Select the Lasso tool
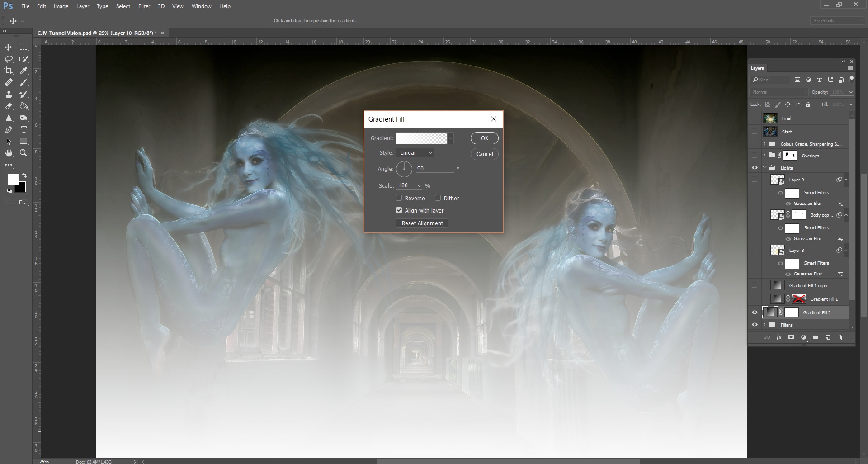Image resolution: width=868 pixels, height=464 pixels. 9,59
